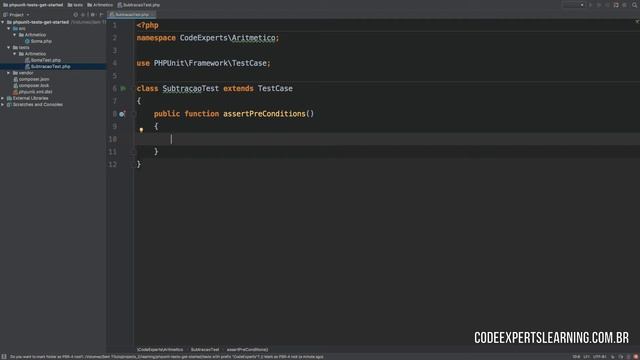This screenshot has width=640, height=360.
Task: Click the Project panel icon next to the Project title
Action: (5, 15)
